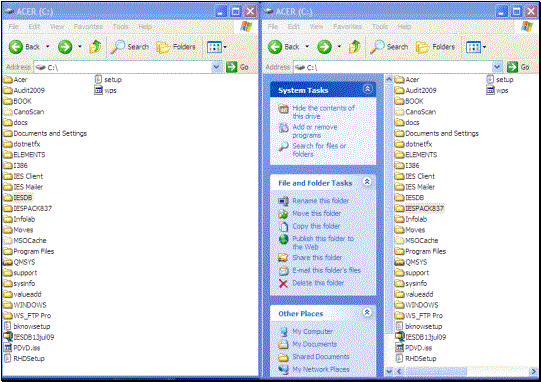Select PDVD.iss file in right window
The image size is (541, 382).
[414, 348]
